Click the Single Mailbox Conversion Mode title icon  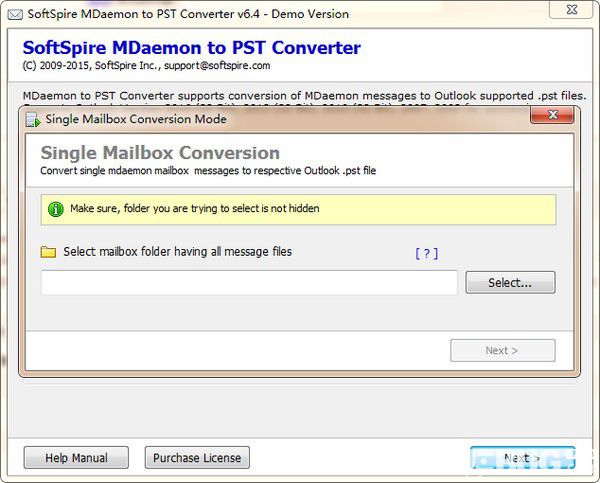[x=33, y=119]
